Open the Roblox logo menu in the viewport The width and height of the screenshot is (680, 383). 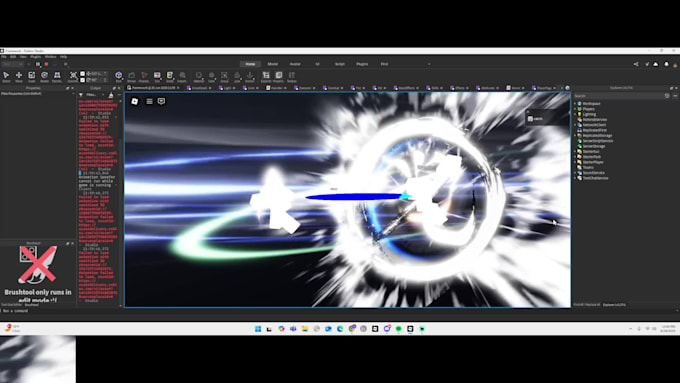click(x=134, y=101)
